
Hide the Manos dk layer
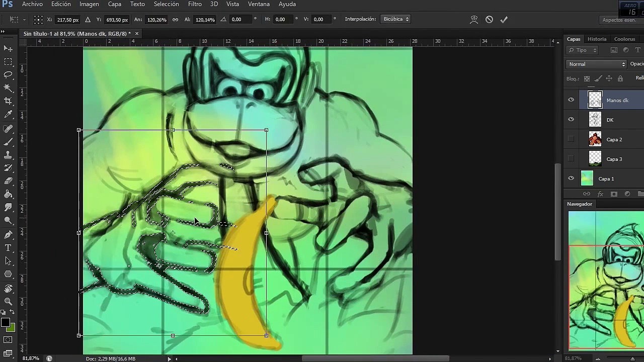tap(571, 100)
